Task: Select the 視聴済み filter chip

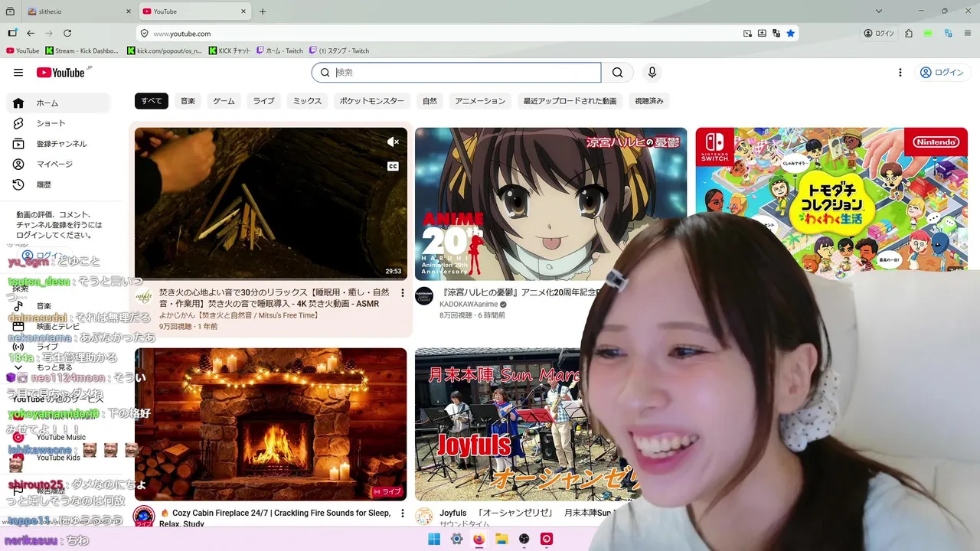Action: 649,101
